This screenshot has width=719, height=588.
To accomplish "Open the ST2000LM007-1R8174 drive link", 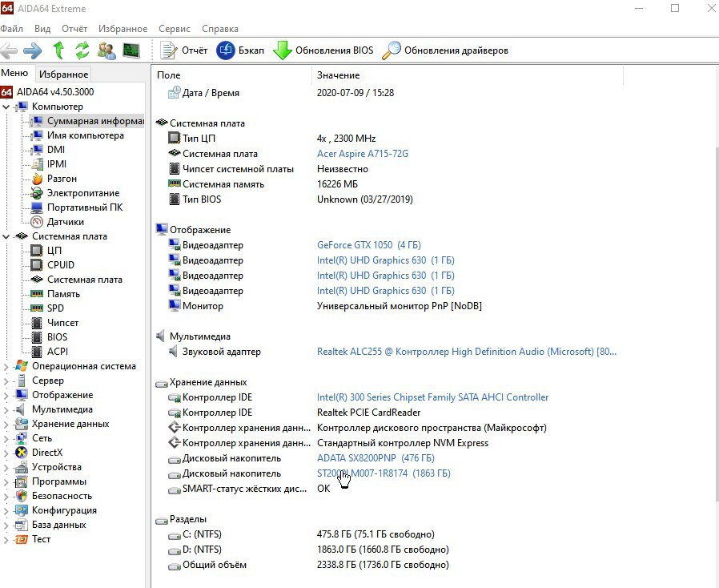I will (x=384, y=473).
